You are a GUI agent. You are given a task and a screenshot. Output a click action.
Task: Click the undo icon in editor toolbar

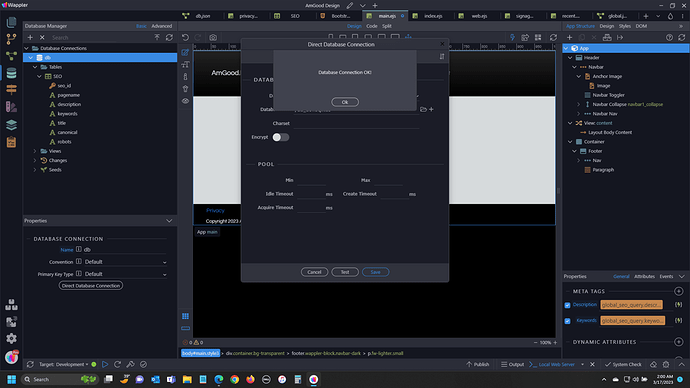coord(185,37)
